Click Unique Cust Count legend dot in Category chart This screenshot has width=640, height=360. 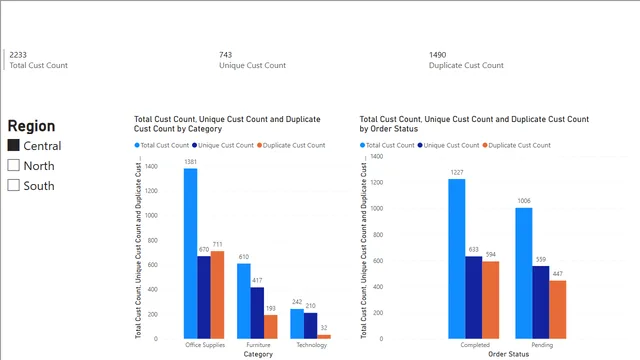click(x=195, y=145)
